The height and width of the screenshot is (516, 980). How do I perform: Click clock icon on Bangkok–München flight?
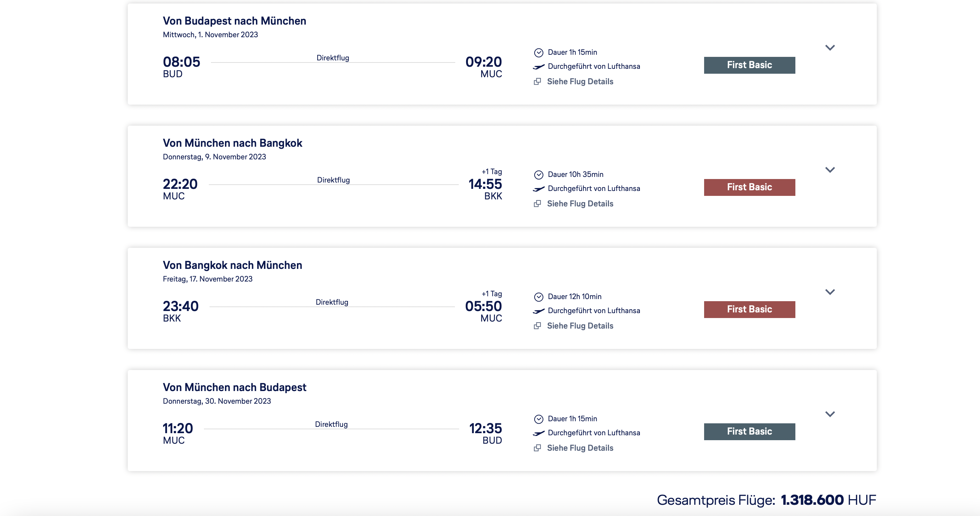[538, 297]
